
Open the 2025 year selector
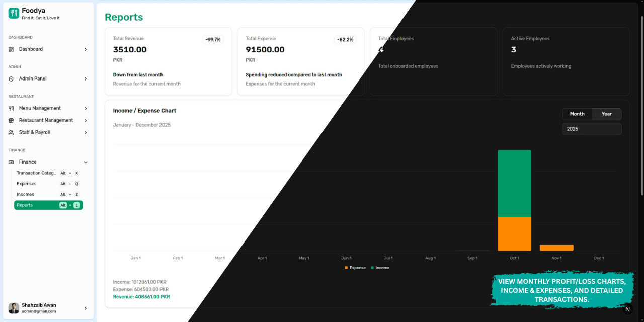tap(592, 129)
